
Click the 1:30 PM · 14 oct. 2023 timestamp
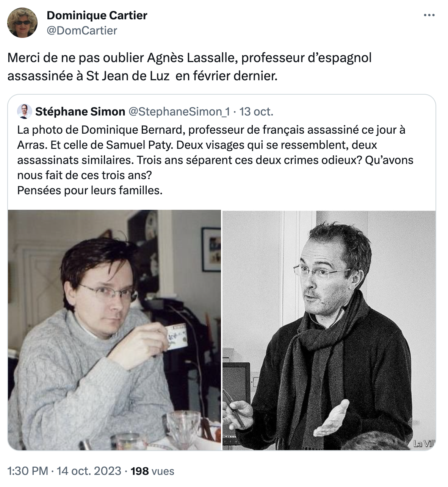[64, 471]
